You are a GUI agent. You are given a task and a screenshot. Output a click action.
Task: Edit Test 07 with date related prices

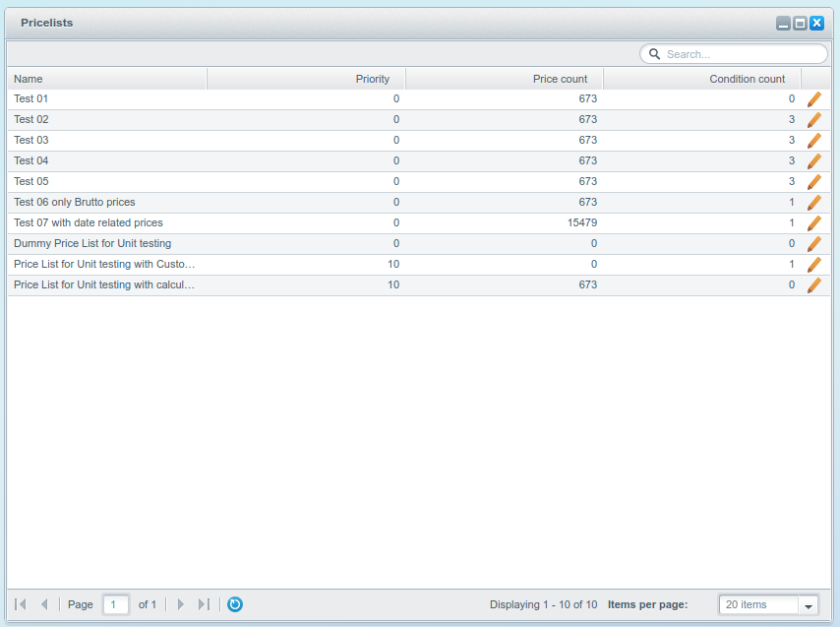click(813, 223)
